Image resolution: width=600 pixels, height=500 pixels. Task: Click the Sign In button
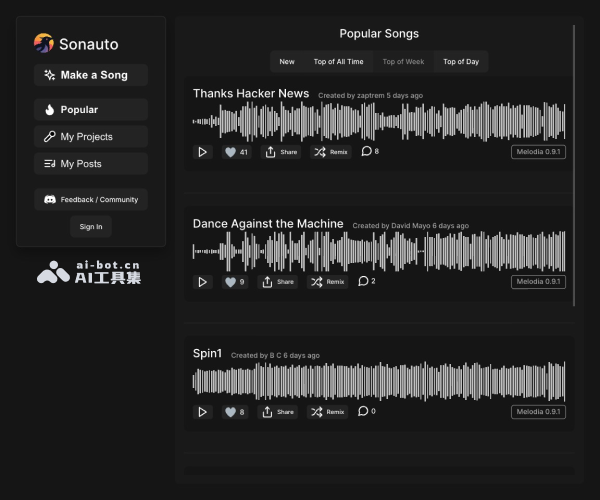pyautogui.click(x=91, y=227)
